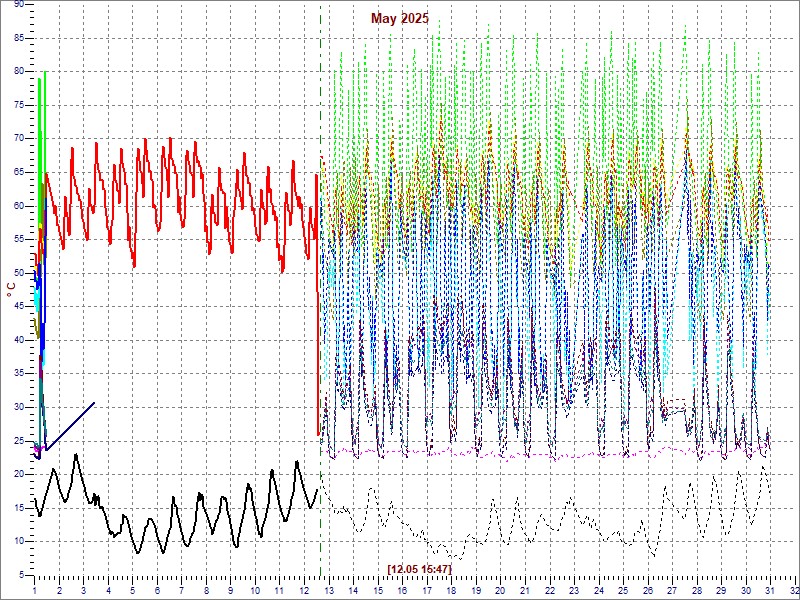Click the [12.05 15:47] timestamp label
The image size is (800, 600).
point(419,569)
